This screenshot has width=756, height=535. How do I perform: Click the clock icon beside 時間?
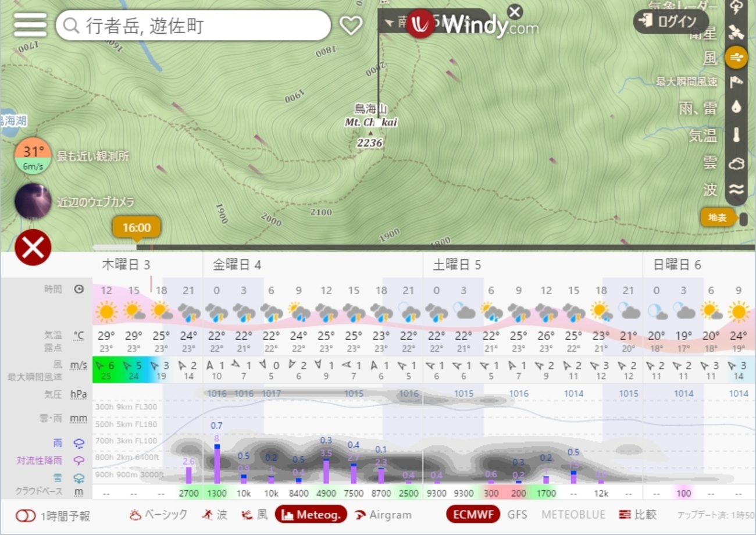pos(79,289)
